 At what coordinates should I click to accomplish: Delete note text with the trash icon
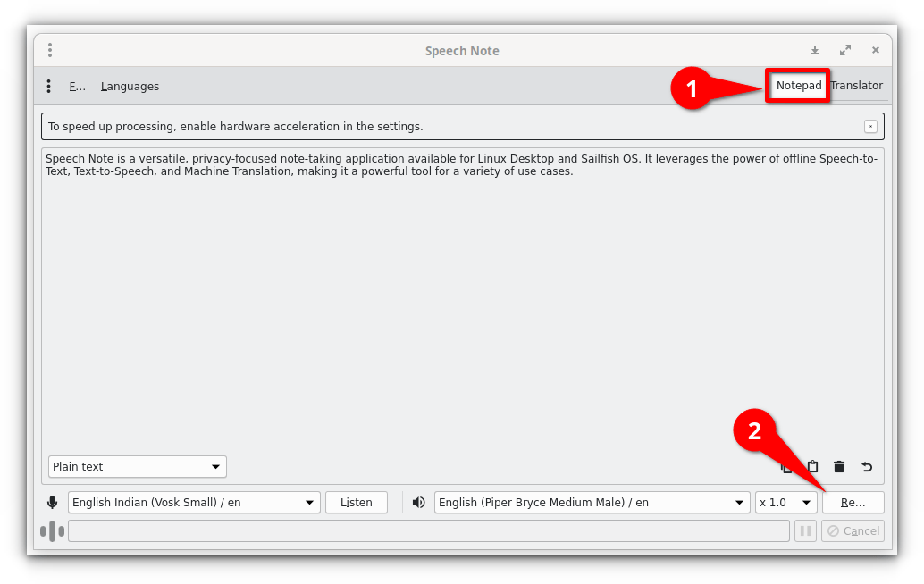[838, 466]
